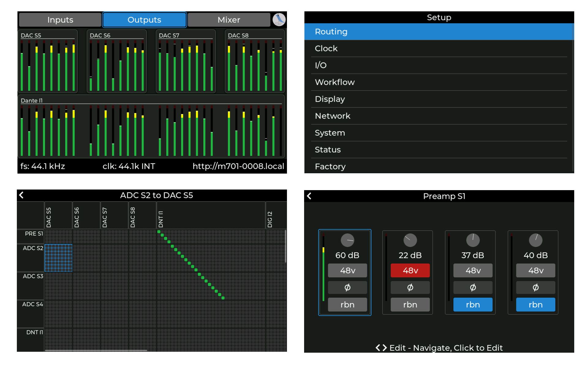Viewport: 588px width, 368px height.
Task: Disable red 48v phantom power button
Action: coord(410,270)
